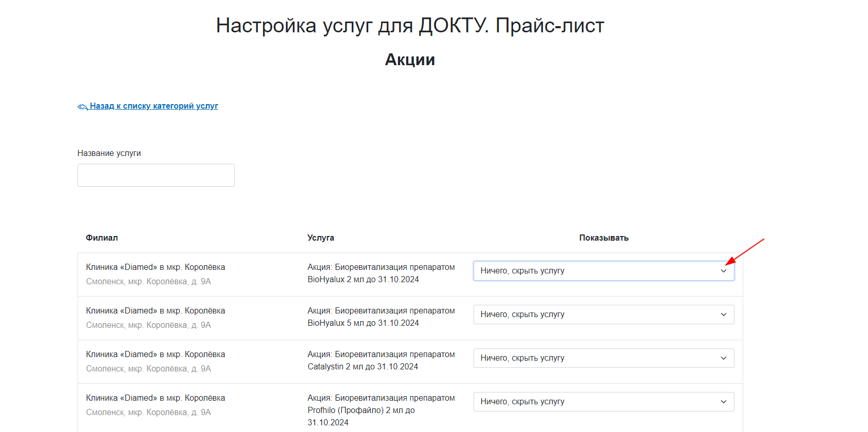Click the clinic name in the BioHyalux 2 мл row
This screenshot has width=868, height=432.
156,267
